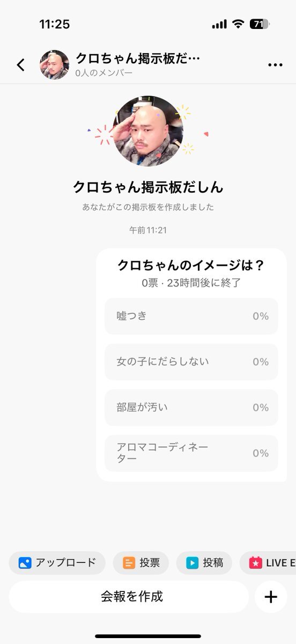Tap the pink LIVE event icon
The width and height of the screenshot is (296, 644).
256,563
